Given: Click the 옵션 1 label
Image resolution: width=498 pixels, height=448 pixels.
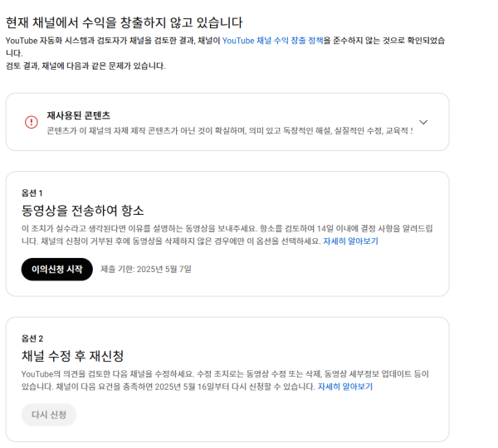Looking at the screenshot, I should pyautogui.click(x=32, y=192).
